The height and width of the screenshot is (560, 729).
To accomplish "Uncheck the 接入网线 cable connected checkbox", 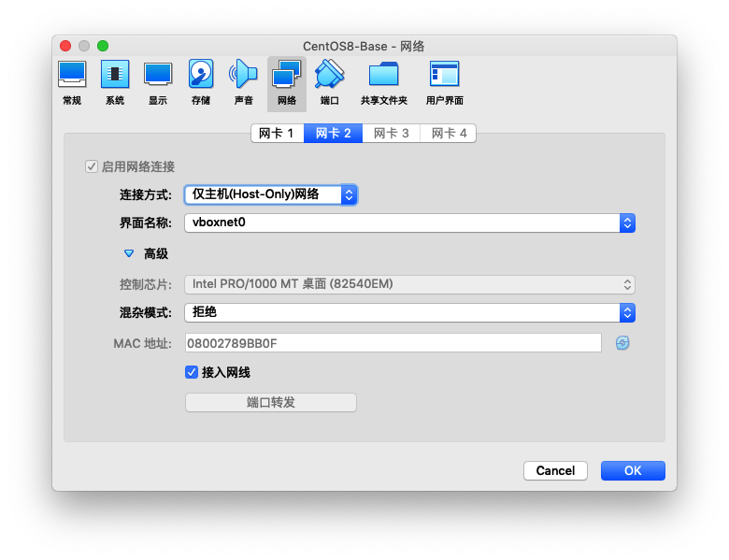I will pyautogui.click(x=192, y=372).
